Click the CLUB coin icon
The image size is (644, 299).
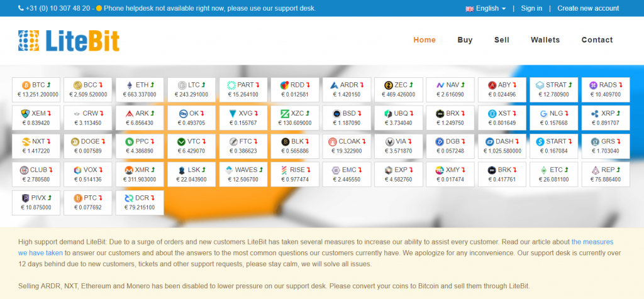click(24, 170)
